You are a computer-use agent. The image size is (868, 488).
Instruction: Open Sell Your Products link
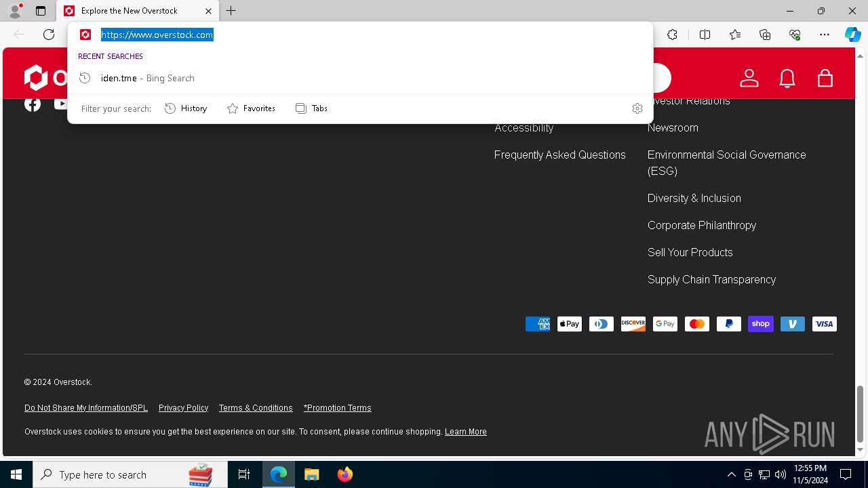[x=690, y=252]
